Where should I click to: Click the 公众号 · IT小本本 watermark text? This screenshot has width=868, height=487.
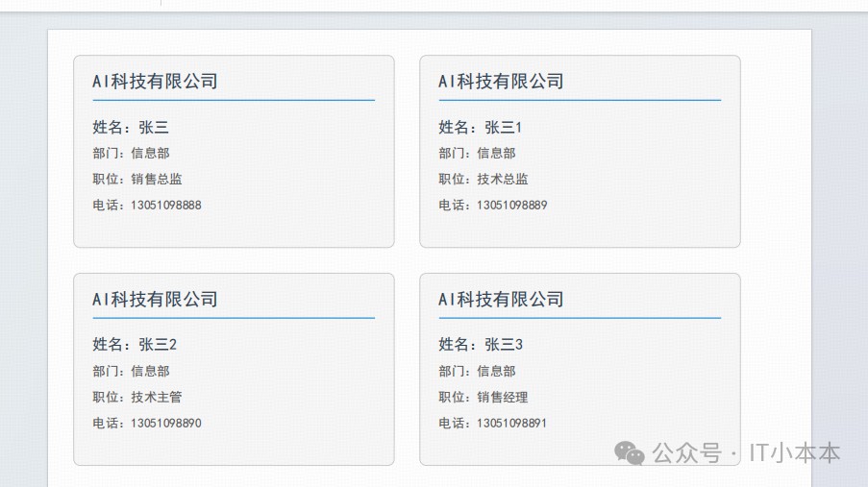pos(746,453)
